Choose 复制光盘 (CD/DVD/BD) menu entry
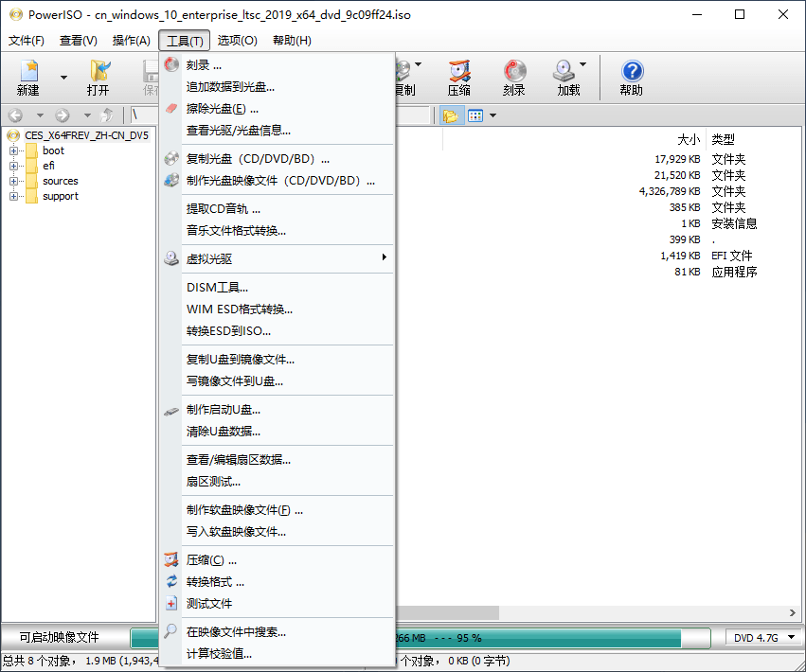This screenshot has width=806, height=672. pyautogui.click(x=278, y=159)
